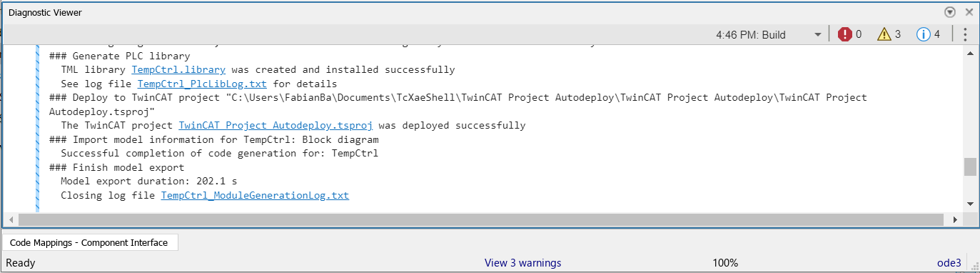Click View 3 warnings in status bar
This screenshot has height=273, width=980.
pyautogui.click(x=522, y=263)
